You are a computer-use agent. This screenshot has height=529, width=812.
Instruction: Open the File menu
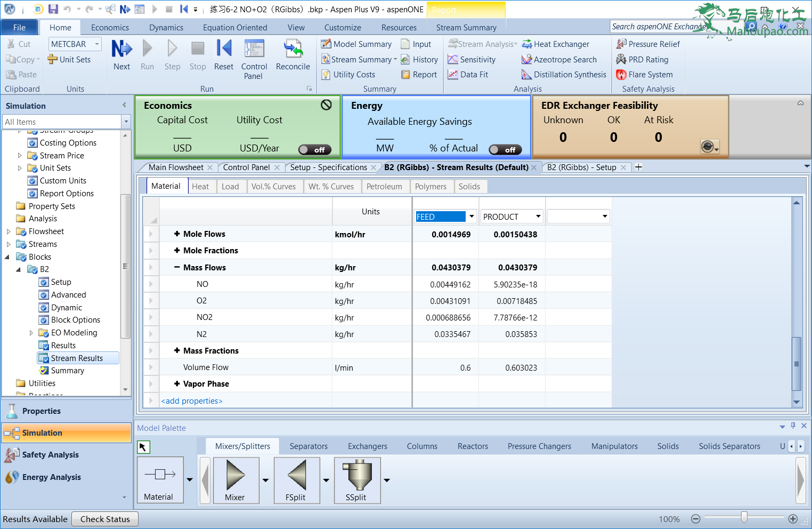click(19, 28)
